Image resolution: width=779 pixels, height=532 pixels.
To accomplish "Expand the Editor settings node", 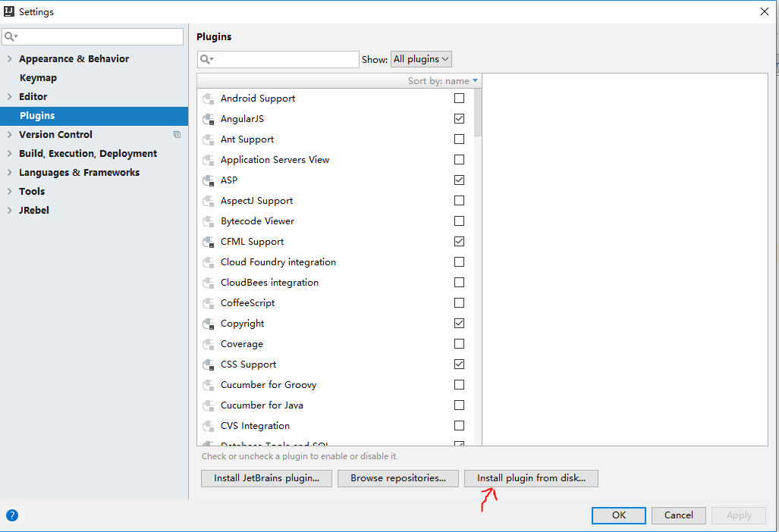I will [x=9, y=96].
